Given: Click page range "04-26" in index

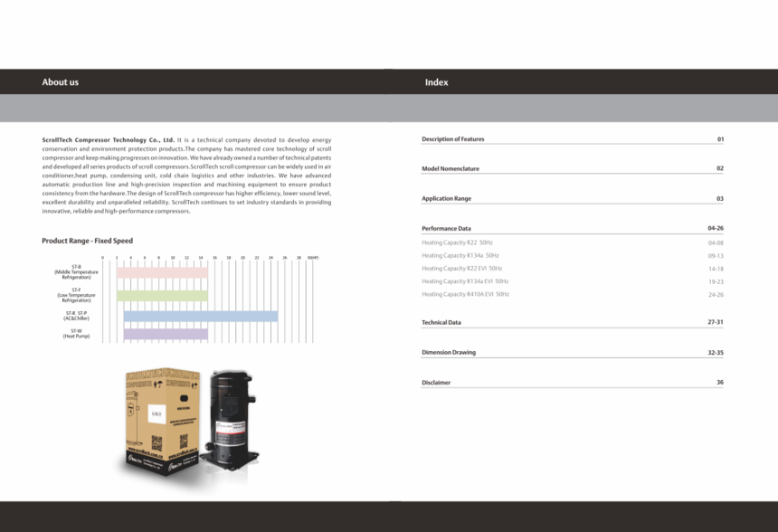Looking at the screenshot, I should 716,228.
